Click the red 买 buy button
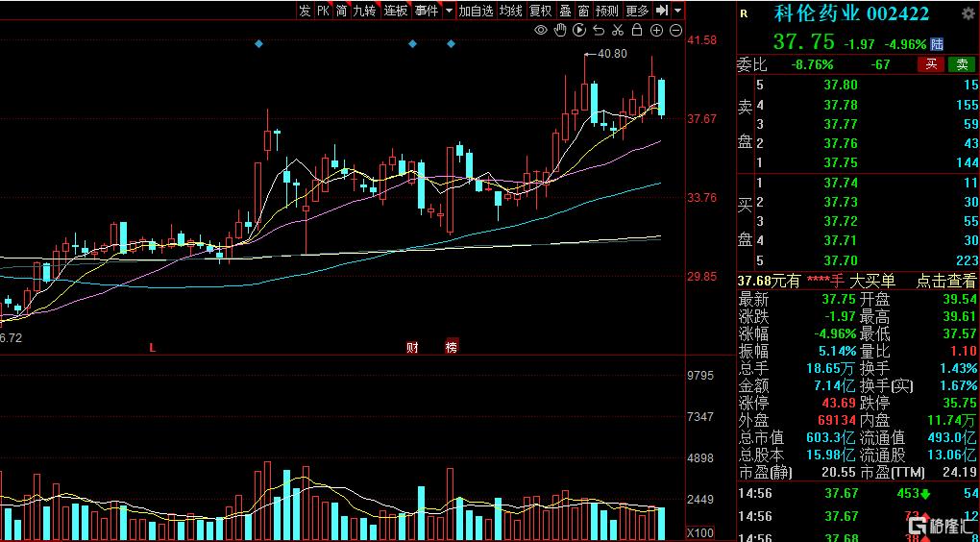 pyautogui.click(x=931, y=63)
